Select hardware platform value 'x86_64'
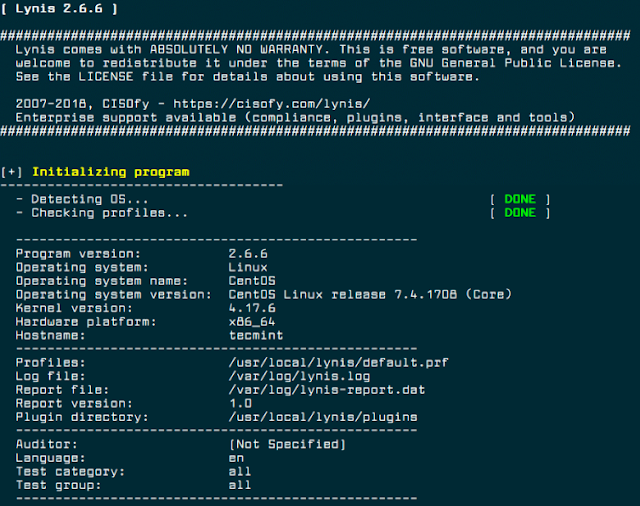This screenshot has height=506, width=640. pos(252,322)
